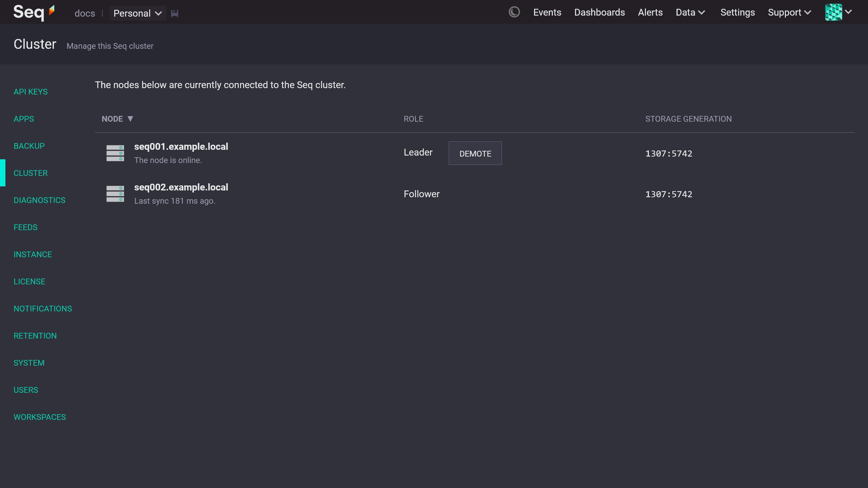Click the Cluster page title
This screenshot has width=868, height=488.
[x=35, y=44]
